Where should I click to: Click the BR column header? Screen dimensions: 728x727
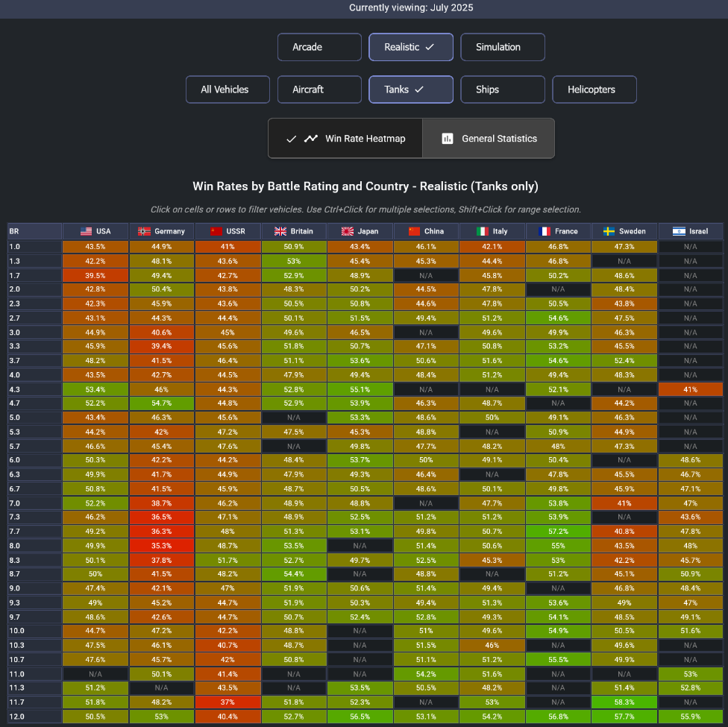pos(35,231)
